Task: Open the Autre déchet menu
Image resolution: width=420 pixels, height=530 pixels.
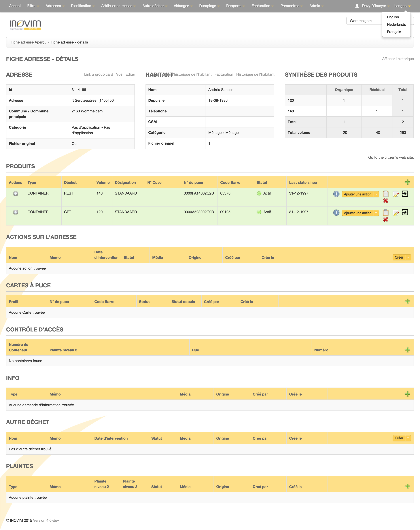Action: tap(155, 6)
